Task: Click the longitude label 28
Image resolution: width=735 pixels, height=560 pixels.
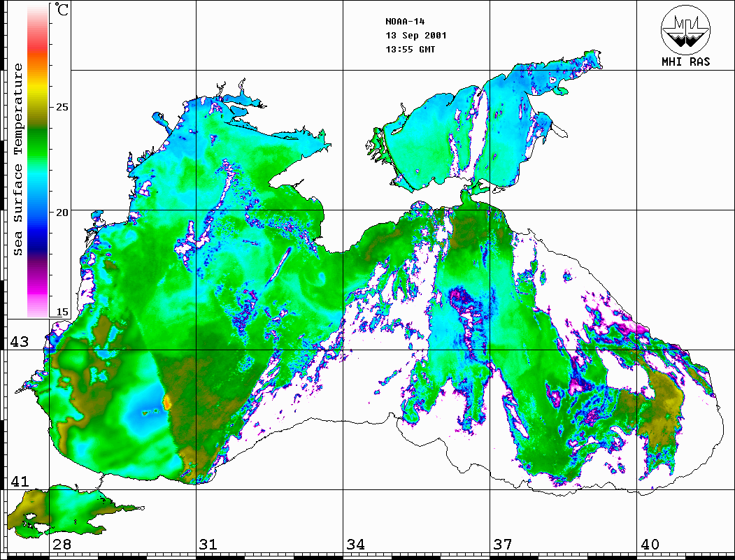Action: (x=61, y=545)
